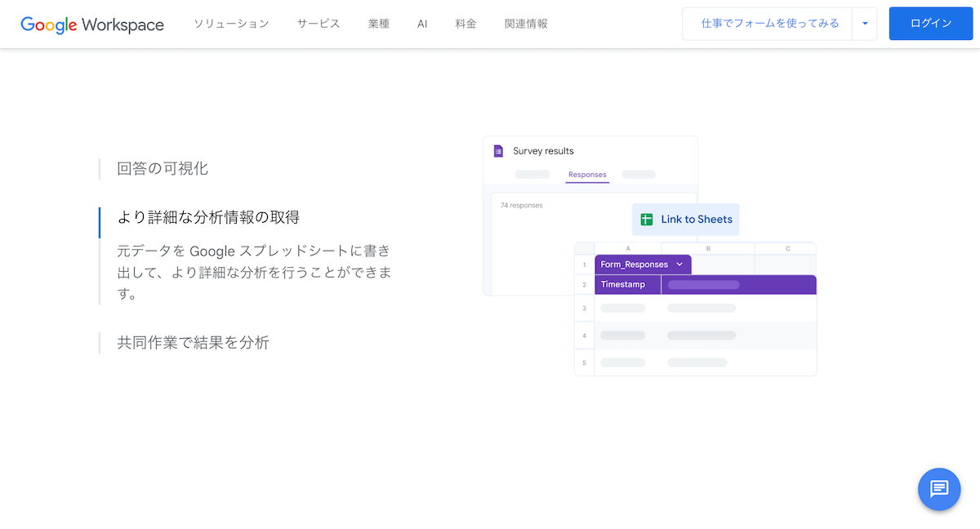This screenshot has width=980, height=529.
Task: Click the Link to Sheets button
Action: click(686, 220)
